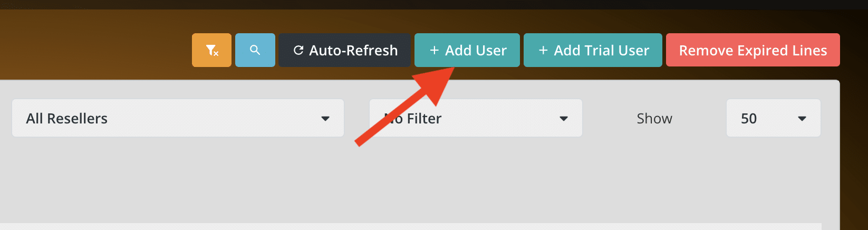Expand the filter dropdown using its caret
Image resolution: width=868 pixels, height=230 pixels.
(x=564, y=119)
